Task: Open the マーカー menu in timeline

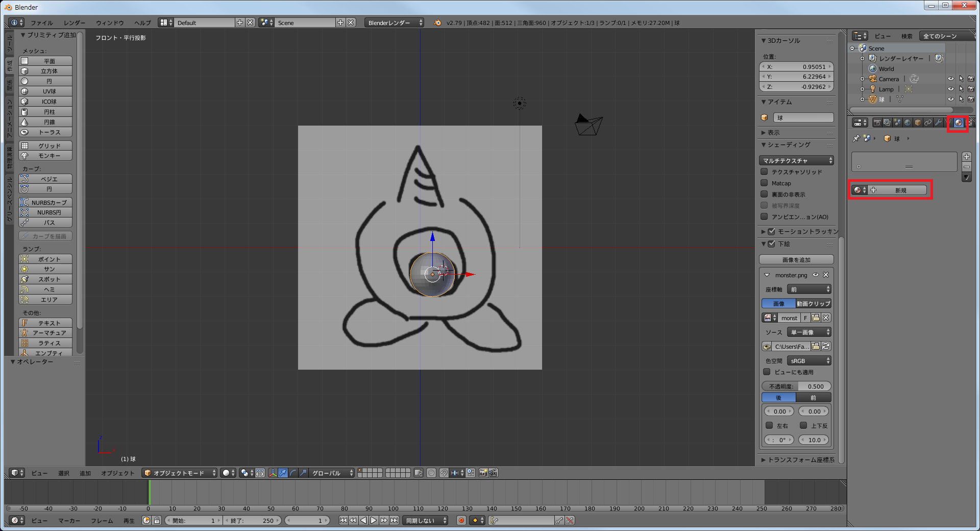Action: click(69, 520)
